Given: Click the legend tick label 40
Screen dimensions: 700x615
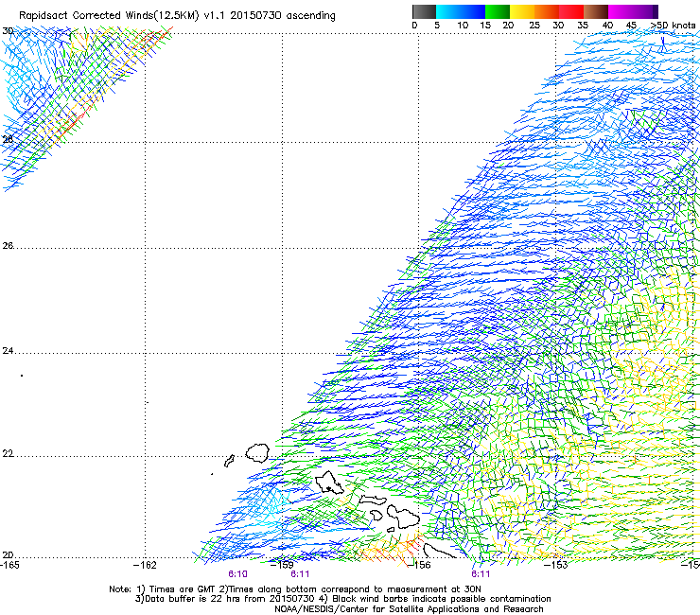Looking at the screenshot, I should [607, 26].
